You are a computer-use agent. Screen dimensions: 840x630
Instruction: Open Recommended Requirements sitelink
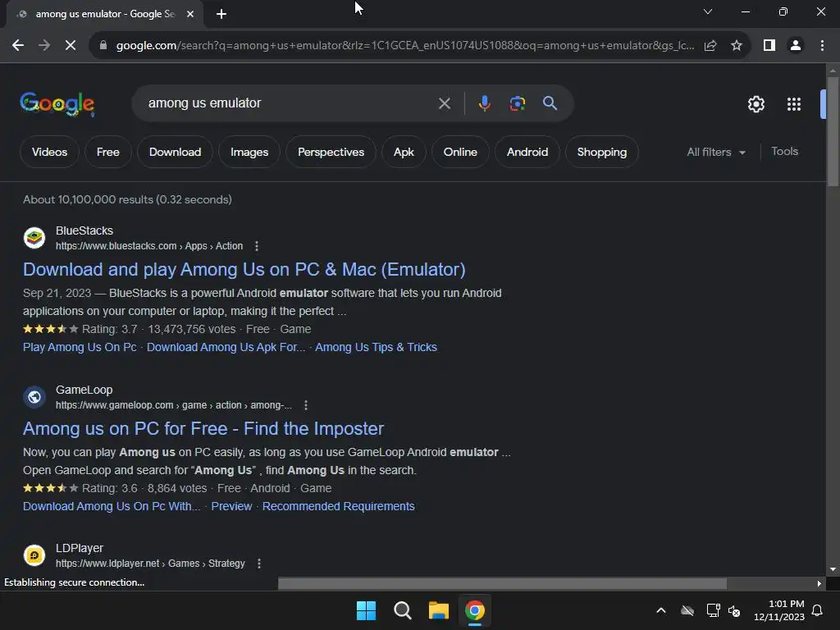(339, 506)
